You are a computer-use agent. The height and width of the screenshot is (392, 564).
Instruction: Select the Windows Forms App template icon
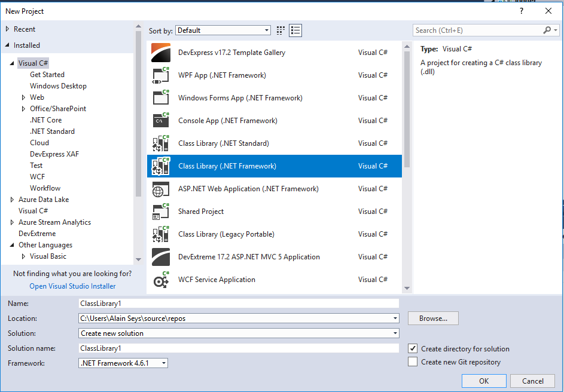[160, 97]
